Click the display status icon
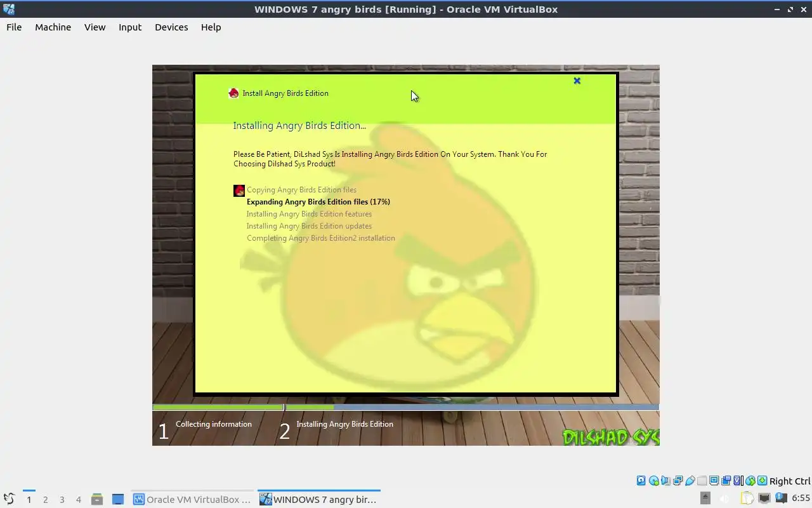 tap(714, 481)
